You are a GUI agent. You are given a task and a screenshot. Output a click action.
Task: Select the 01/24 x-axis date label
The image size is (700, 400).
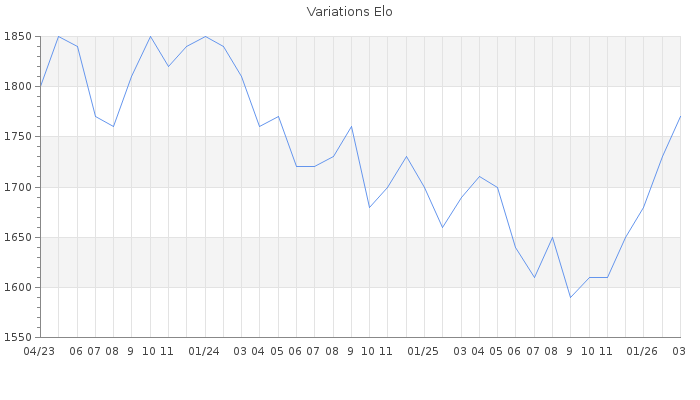[204, 351]
